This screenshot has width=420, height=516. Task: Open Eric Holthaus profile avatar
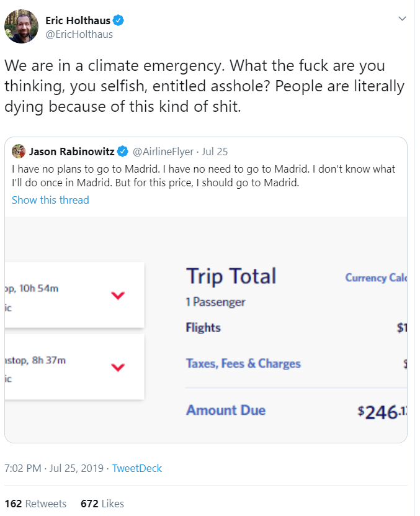click(x=21, y=27)
